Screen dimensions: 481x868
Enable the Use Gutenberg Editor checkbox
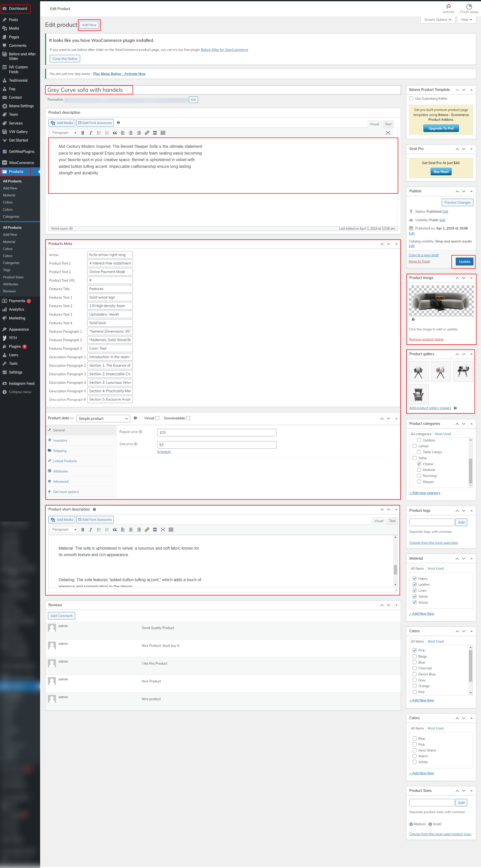tap(411, 98)
